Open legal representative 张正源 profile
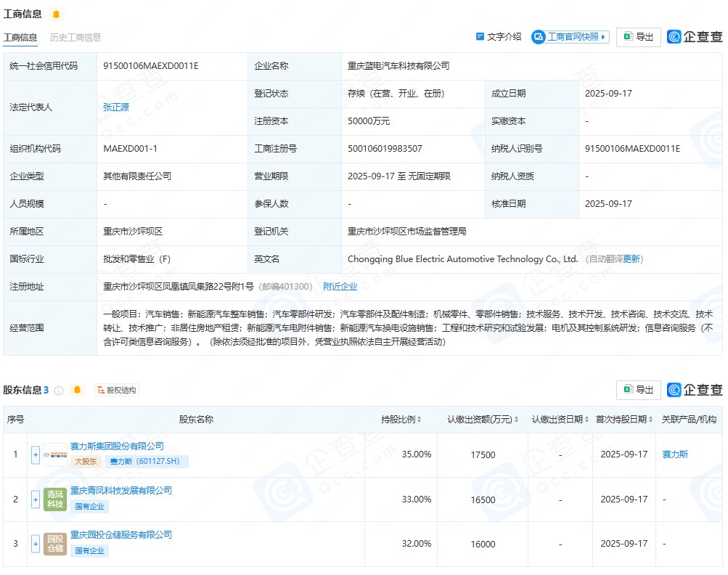The width and height of the screenshot is (728, 575). coord(116,107)
